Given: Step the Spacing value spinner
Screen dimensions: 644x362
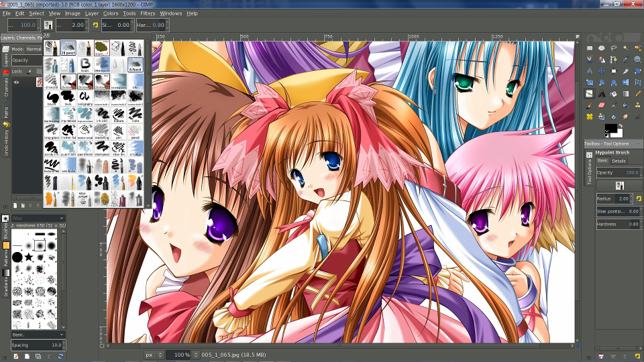Looking at the screenshot, I should click(64, 345).
